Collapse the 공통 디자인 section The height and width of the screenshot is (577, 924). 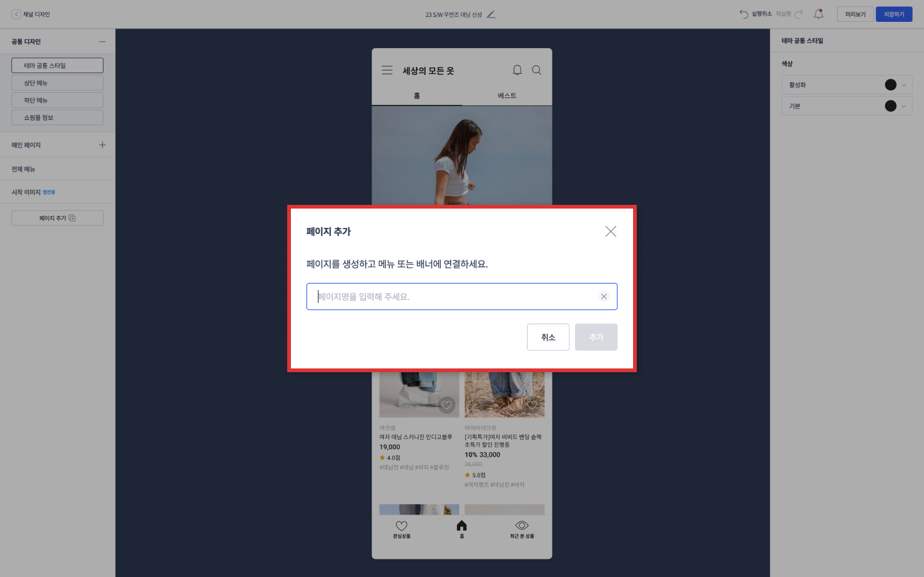pyautogui.click(x=102, y=41)
